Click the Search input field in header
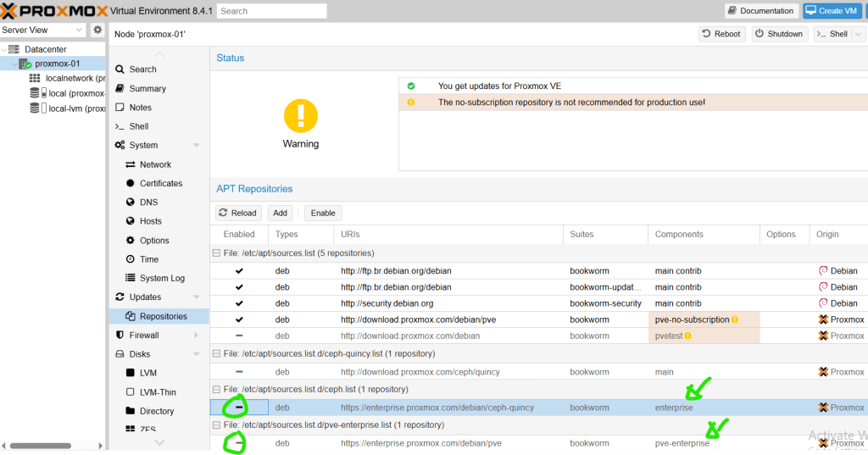This screenshot has height=455, width=868. 271,11
